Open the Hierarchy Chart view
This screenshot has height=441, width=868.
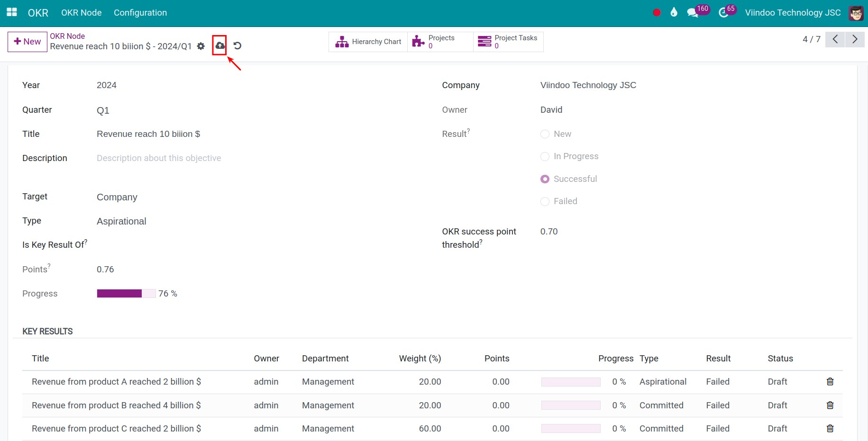coord(368,42)
